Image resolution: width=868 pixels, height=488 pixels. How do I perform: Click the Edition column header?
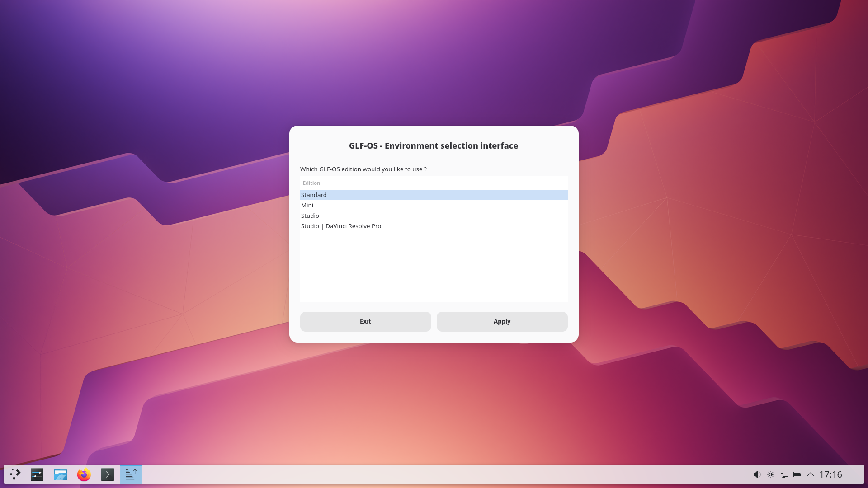click(434, 183)
